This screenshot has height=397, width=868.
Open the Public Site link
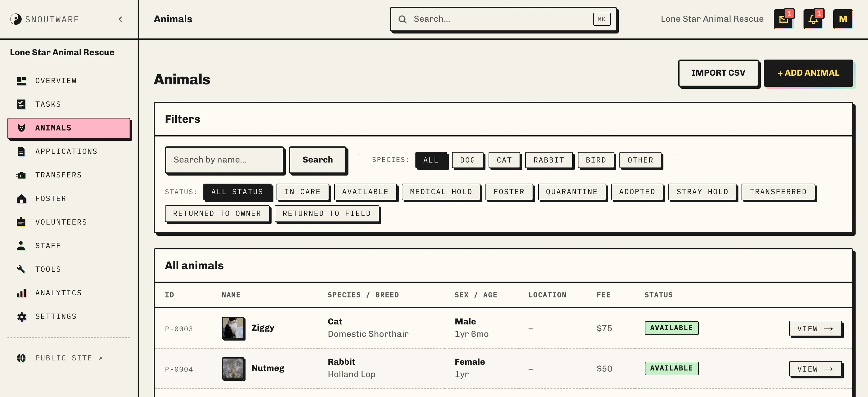69,358
